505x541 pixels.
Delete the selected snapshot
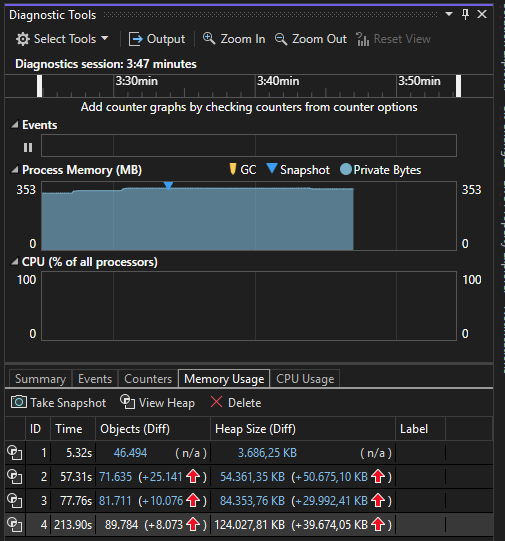[x=236, y=403]
